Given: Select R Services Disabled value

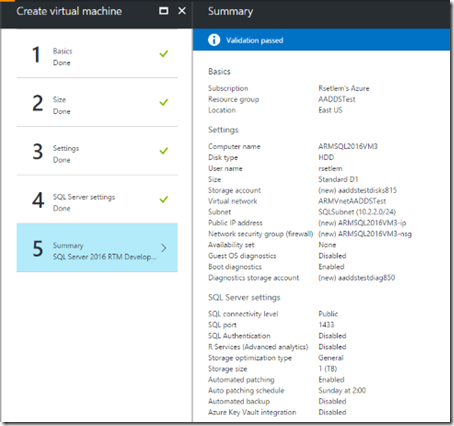Looking at the screenshot, I should (x=332, y=347).
